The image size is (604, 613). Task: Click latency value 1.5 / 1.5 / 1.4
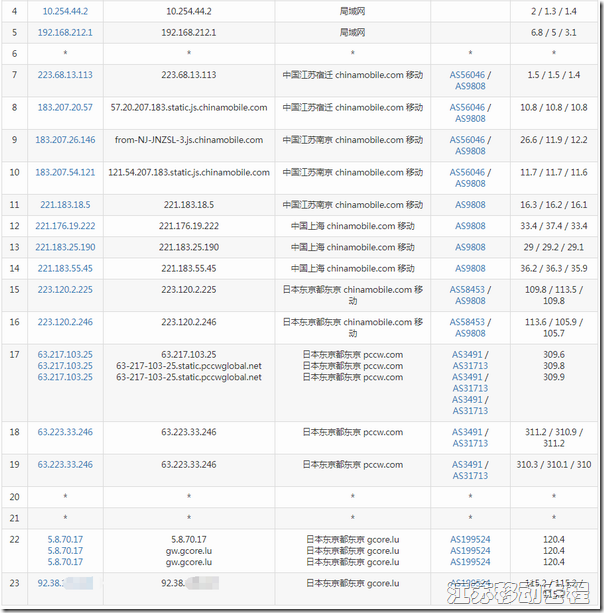[554, 75]
